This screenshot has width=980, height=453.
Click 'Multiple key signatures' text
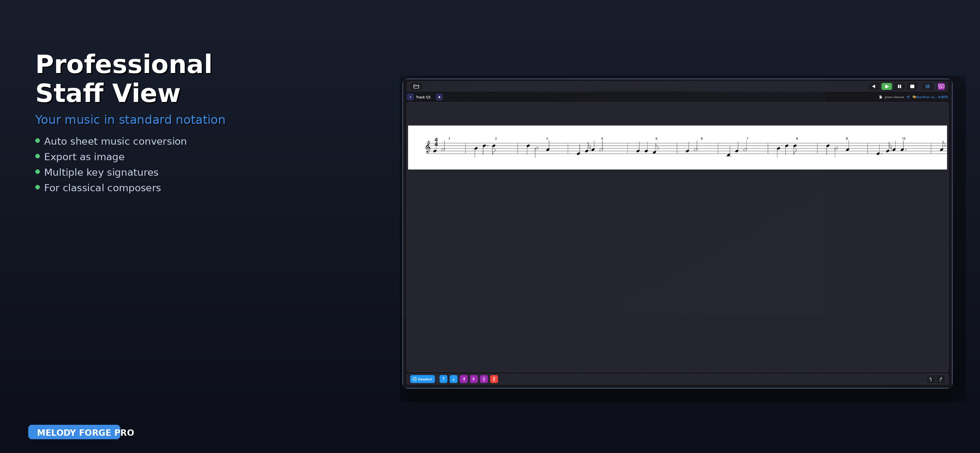[101, 172]
